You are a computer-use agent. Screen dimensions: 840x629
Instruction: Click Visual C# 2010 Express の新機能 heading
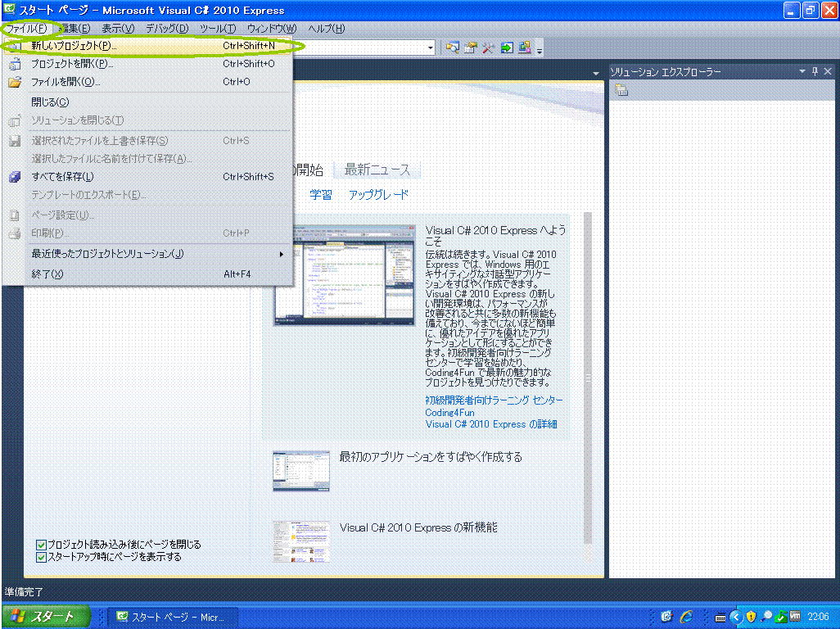tap(418, 527)
